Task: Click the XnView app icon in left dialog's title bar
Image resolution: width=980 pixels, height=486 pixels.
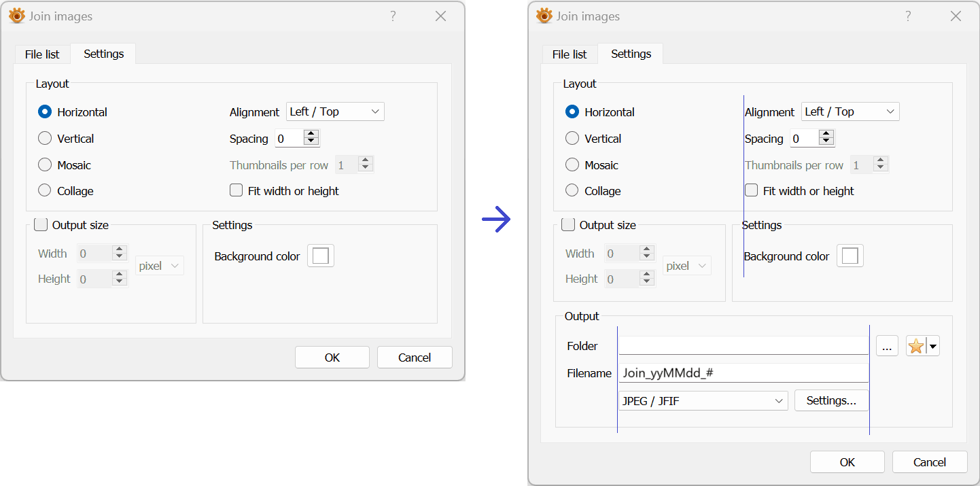Action: pyautogui.click(x=17, y=16)
